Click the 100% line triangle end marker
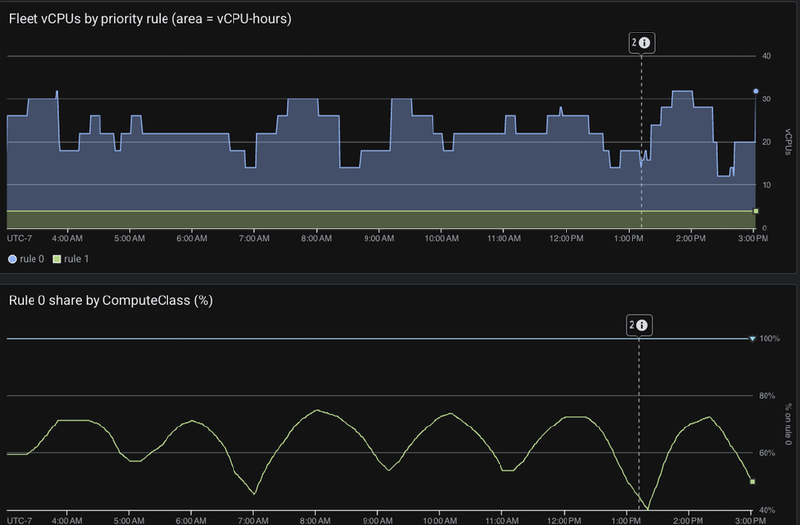The width and height of the screenshot is (800, 525). [x=752, y=339]
